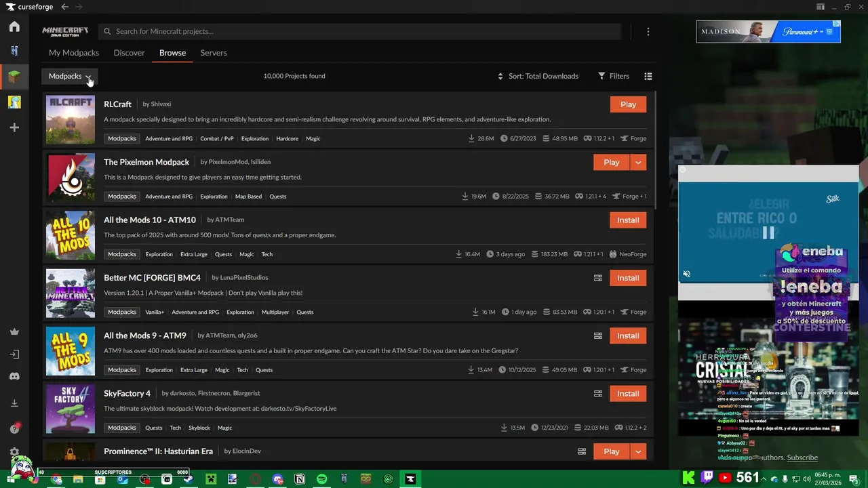Viewport: 868px width, 488px height.
Task: Switch to the Discover tab
Action: (129, 53)
